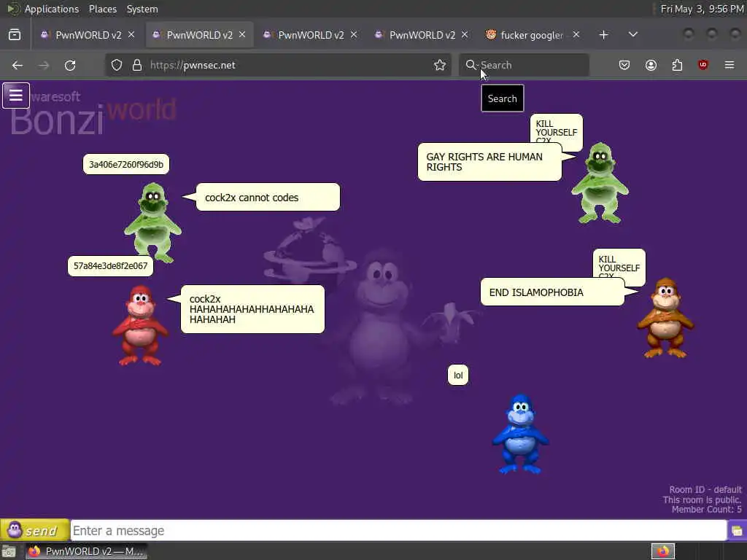Screen dimensions: 747x560
Task: Open the Extensions puzzle icon
Action: coord(677,65)
